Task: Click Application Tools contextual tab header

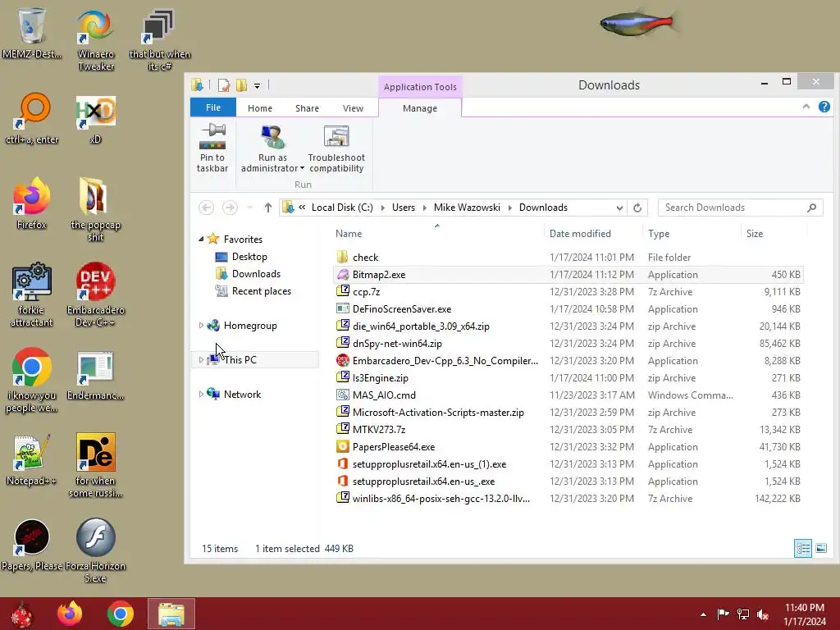Action: click(x=420, y=87)
